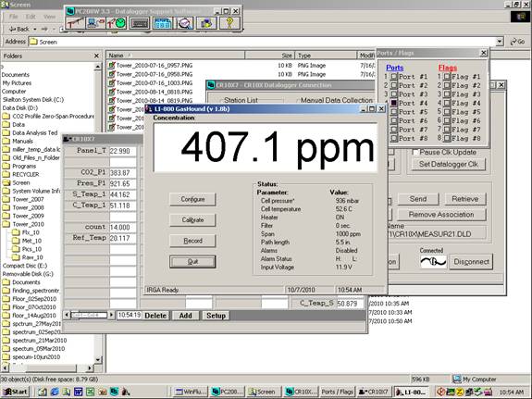Click the Remove Association button
The height and width of the screenshot is (399, 532).
(441, 215)
